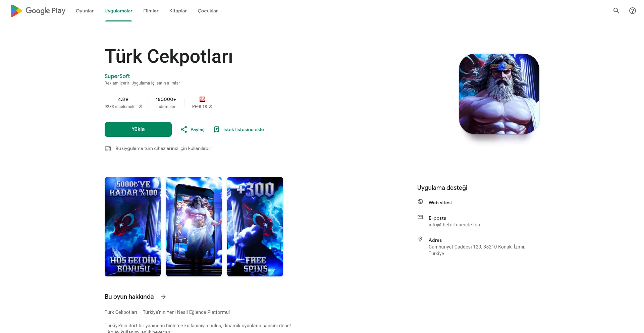Click the bookmark wishlist icon
Image resolution: width=644 pixels, height=333 pixels.
coord(217,129)
